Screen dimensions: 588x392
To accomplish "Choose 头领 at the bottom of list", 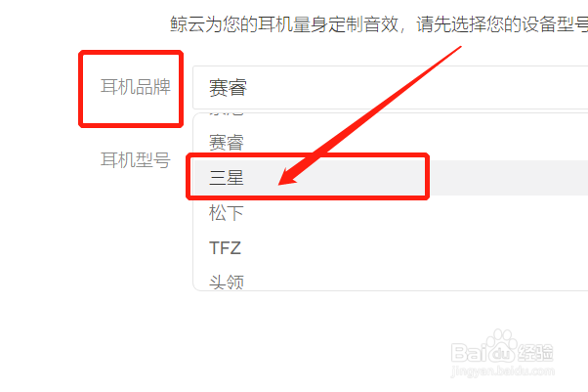I will tap(227, 282).
